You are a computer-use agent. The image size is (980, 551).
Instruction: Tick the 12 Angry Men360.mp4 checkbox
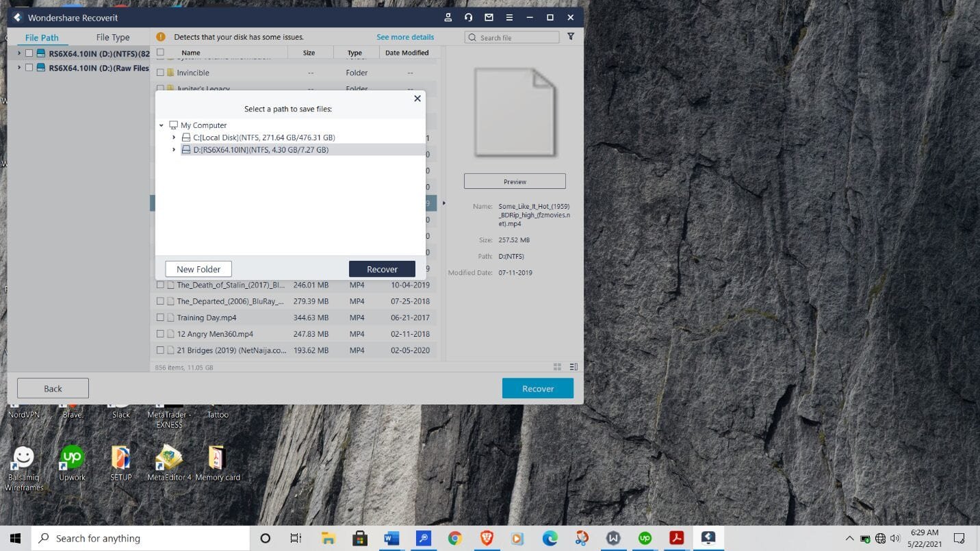(160, 334)
